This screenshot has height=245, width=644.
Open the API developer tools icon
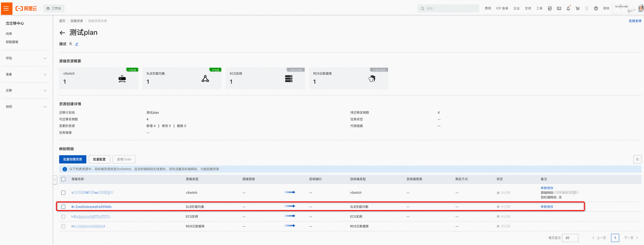(x=550, y=8)
